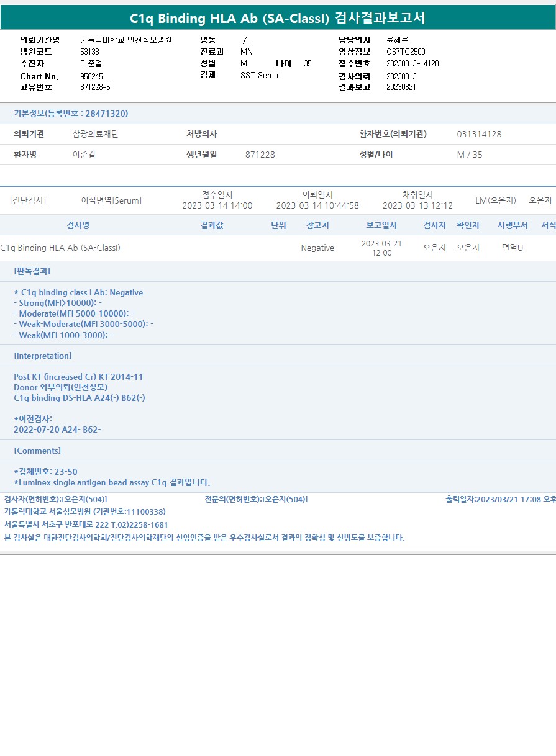Click the '참고치' column header
This screenshot has width=556, height=756.
tap(317, 225)
